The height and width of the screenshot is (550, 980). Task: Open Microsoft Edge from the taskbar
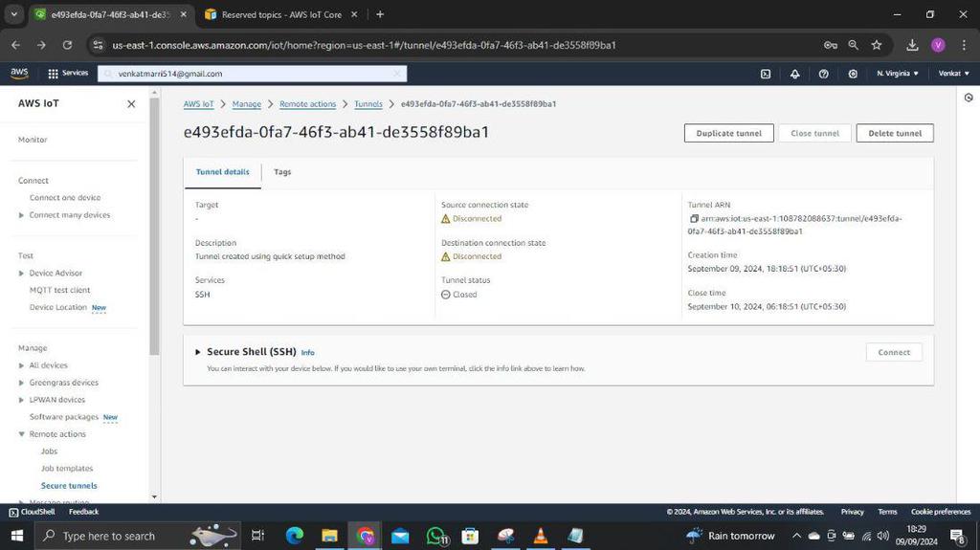tap(295, 536)
